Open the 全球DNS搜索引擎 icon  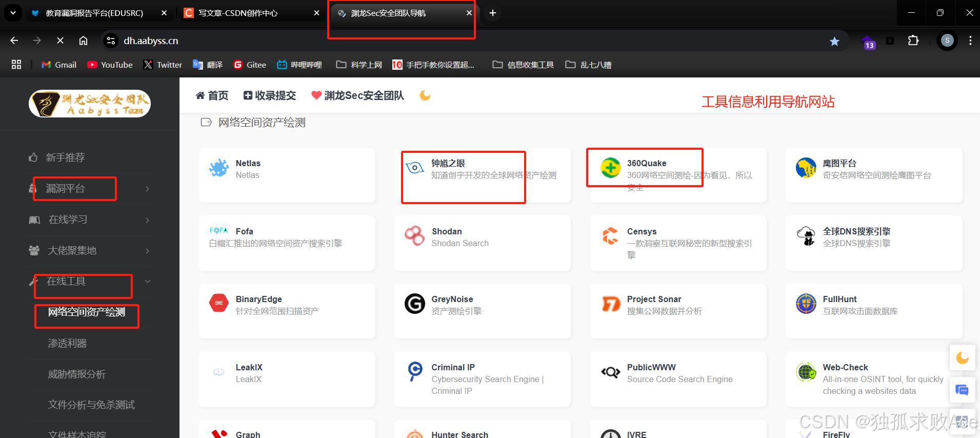tap(806, 236)
